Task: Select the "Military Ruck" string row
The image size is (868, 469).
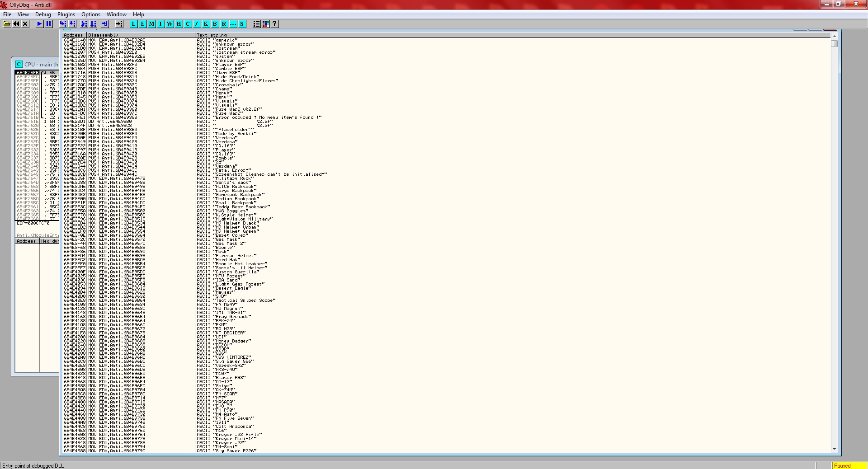Action: [447, 178]
